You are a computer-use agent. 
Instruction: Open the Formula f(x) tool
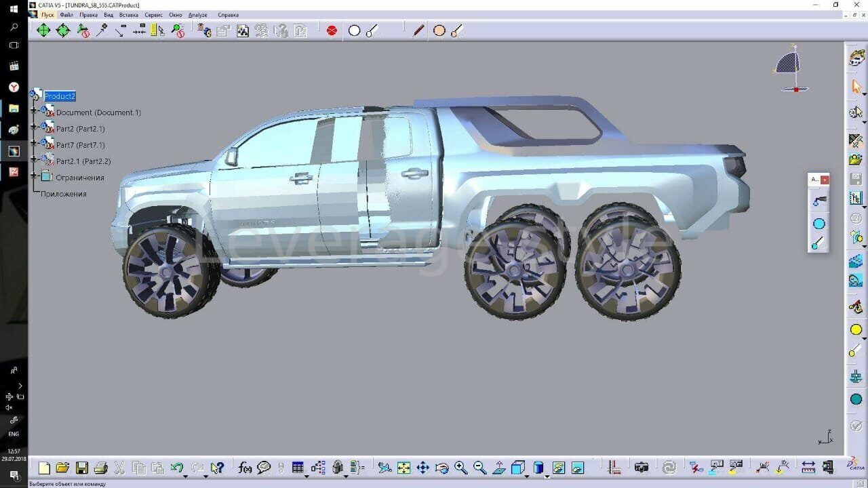pos(245,468)
